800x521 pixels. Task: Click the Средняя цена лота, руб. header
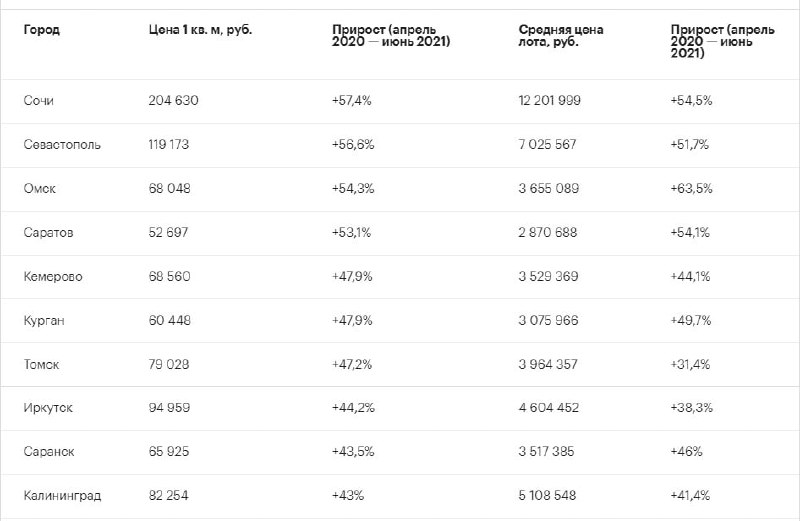click(561, 36)
